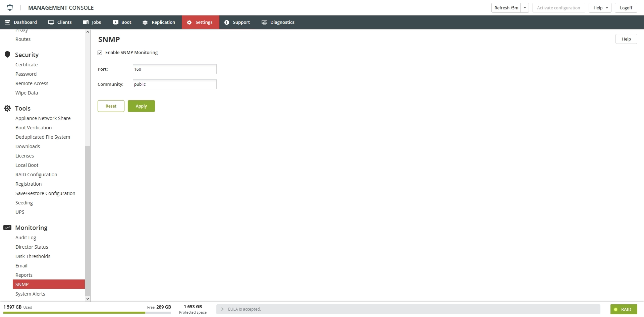The width and height of the screenshot is (644, 317).
Task: Open Audit Log under Monitoring
Action: (26, 238)
